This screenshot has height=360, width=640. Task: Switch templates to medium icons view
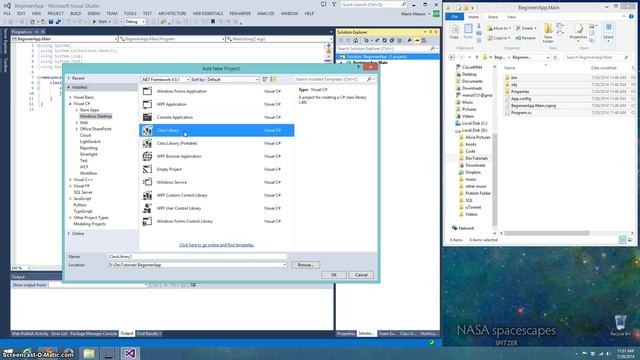click(273, 79)
